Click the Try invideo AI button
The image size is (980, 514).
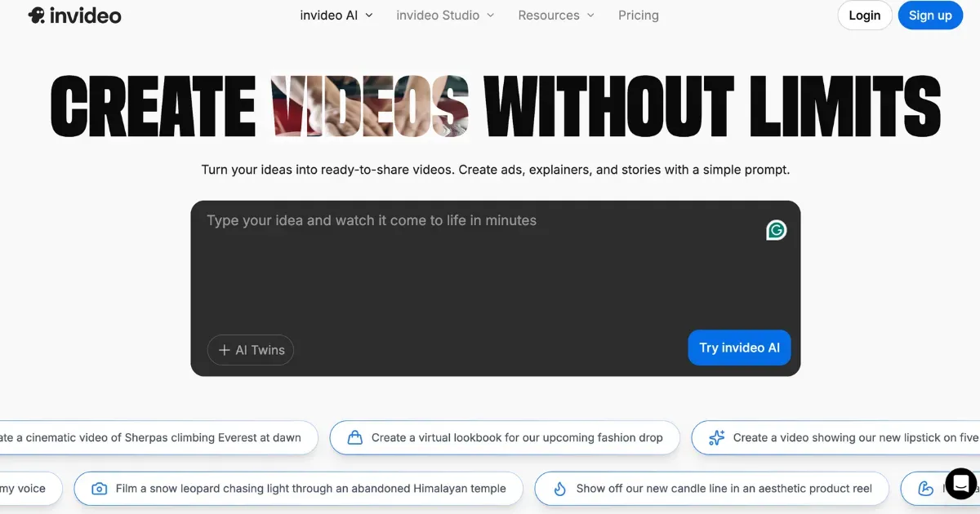tap(740, 348)
